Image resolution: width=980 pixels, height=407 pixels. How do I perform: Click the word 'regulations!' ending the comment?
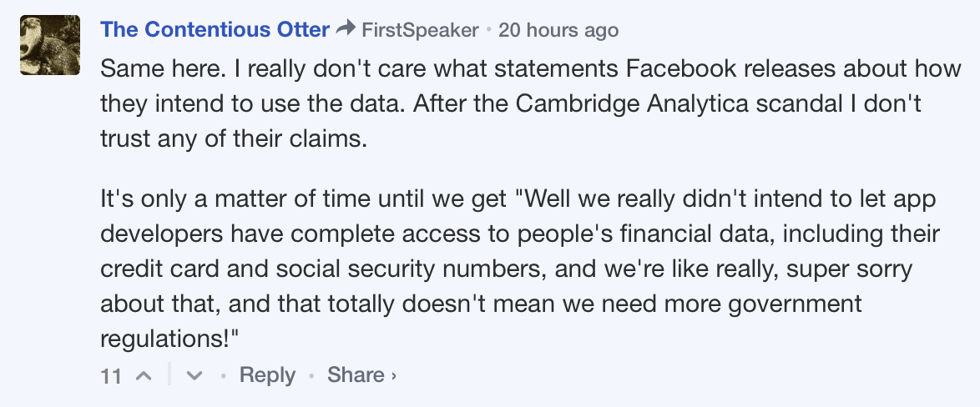click(x=170, y=339)
